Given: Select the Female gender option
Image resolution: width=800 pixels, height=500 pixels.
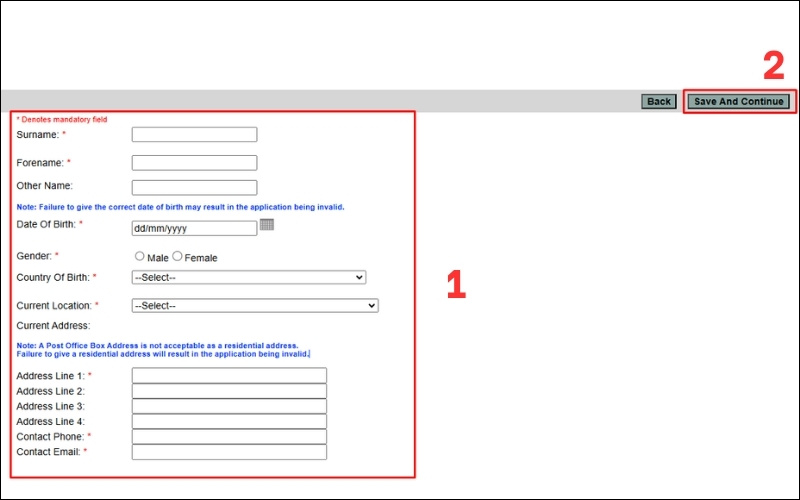Looking at the screenshot, I should click(x=178, y=257).
